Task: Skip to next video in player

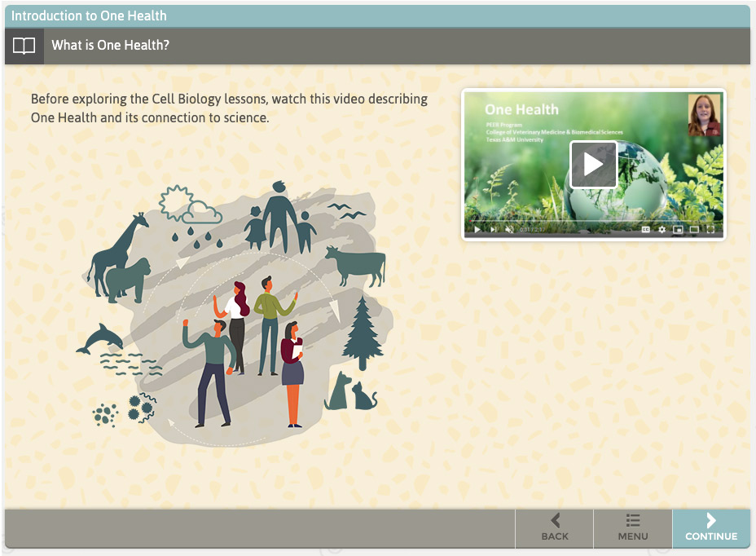Action: click(x=493, y=229)
